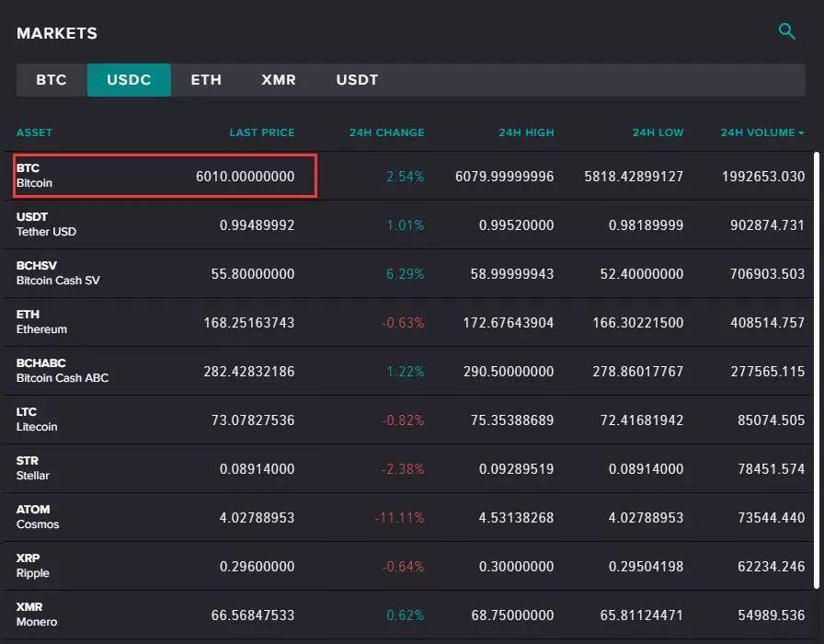Click Cosmos 24H volume 73544.440
824x644 pixels.
pyautogui.click(x=771, y=517)
